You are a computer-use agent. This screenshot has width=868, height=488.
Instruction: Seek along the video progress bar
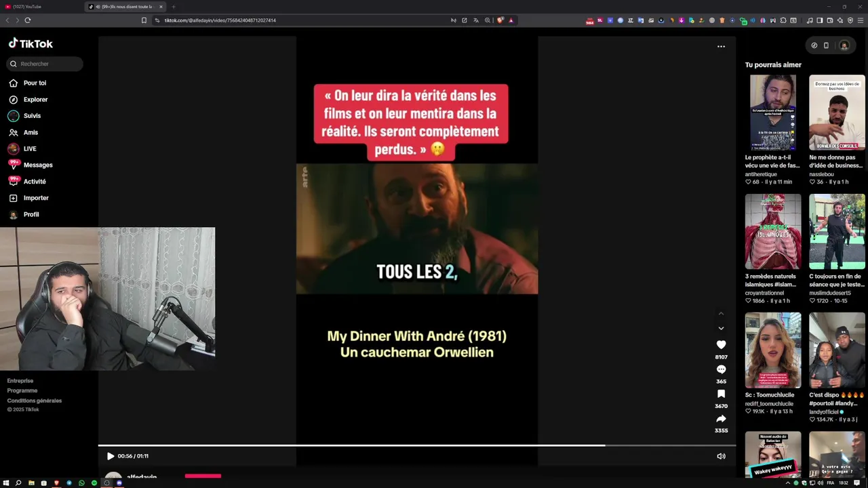[x=417, y=445]
